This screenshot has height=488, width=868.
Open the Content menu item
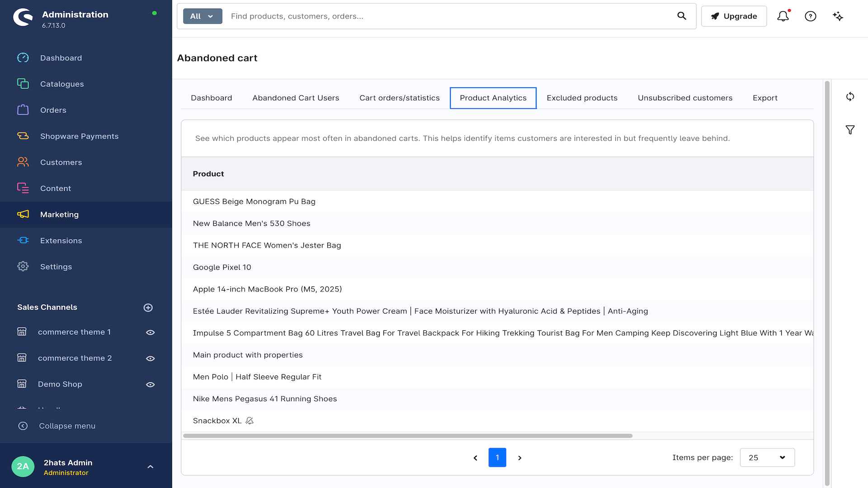point(86,188)
